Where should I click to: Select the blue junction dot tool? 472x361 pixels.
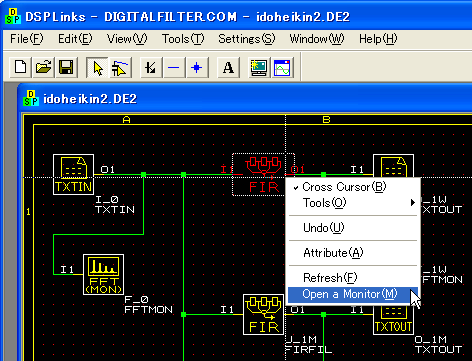click(x=197, y=67)
